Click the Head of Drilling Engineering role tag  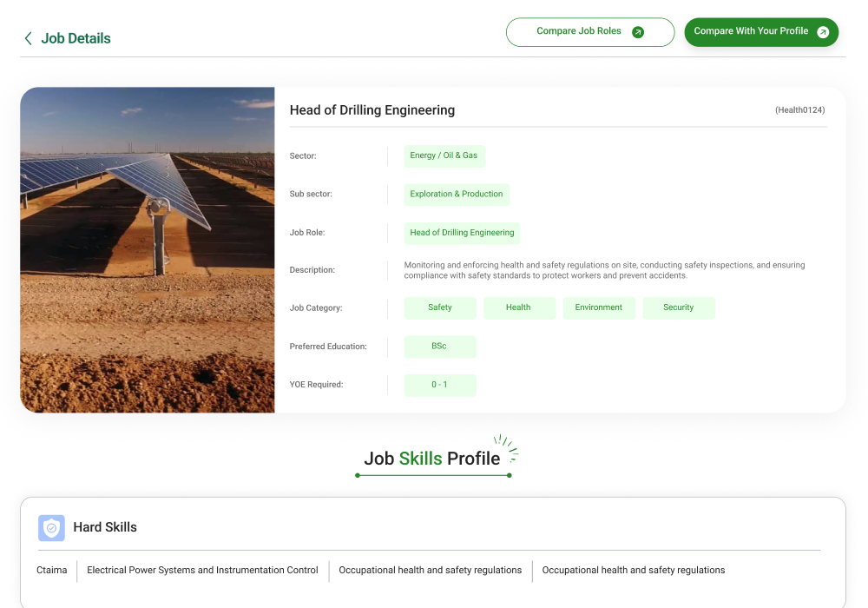coord(462,233)
